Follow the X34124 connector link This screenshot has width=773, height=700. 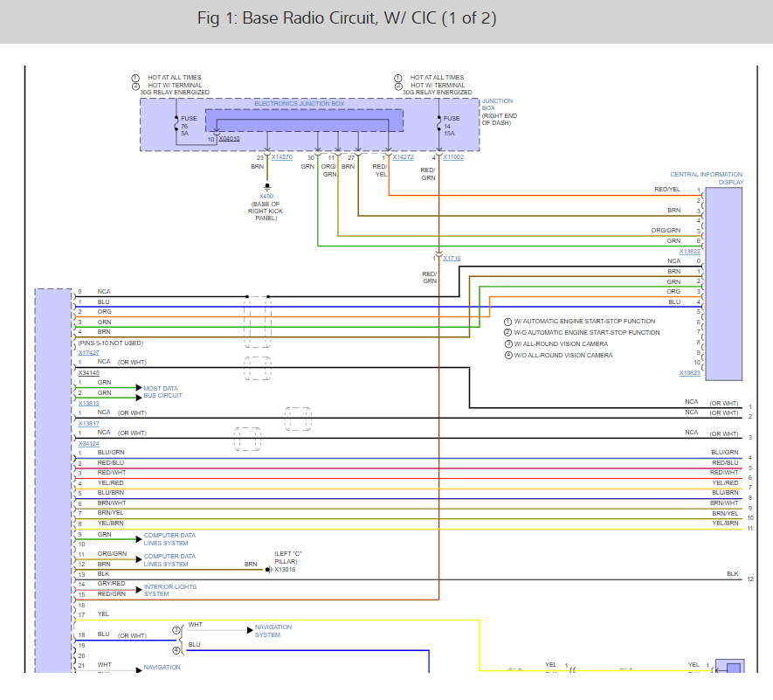pyautogui.click(x=88, y=443)
